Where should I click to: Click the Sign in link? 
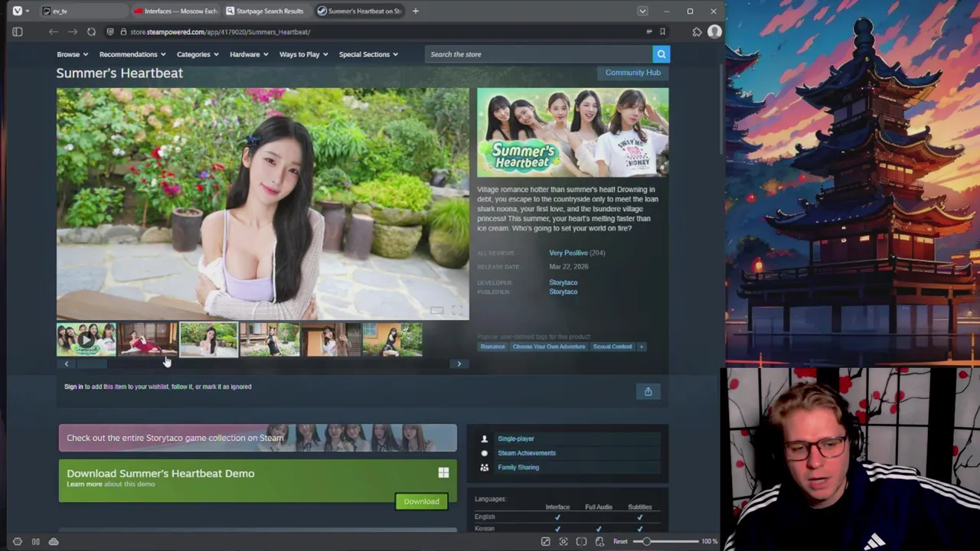(x=73, y=386)
